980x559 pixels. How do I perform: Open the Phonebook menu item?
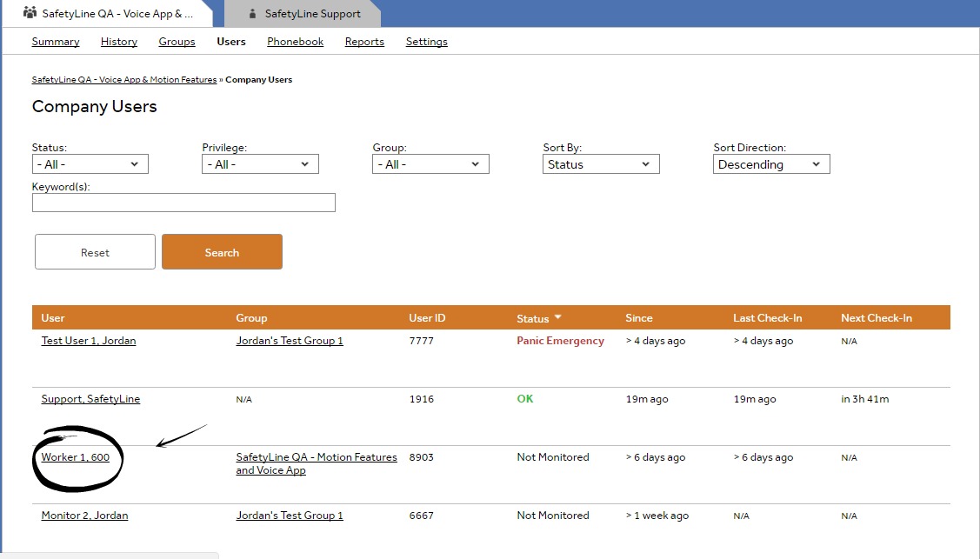click(295, 42)
